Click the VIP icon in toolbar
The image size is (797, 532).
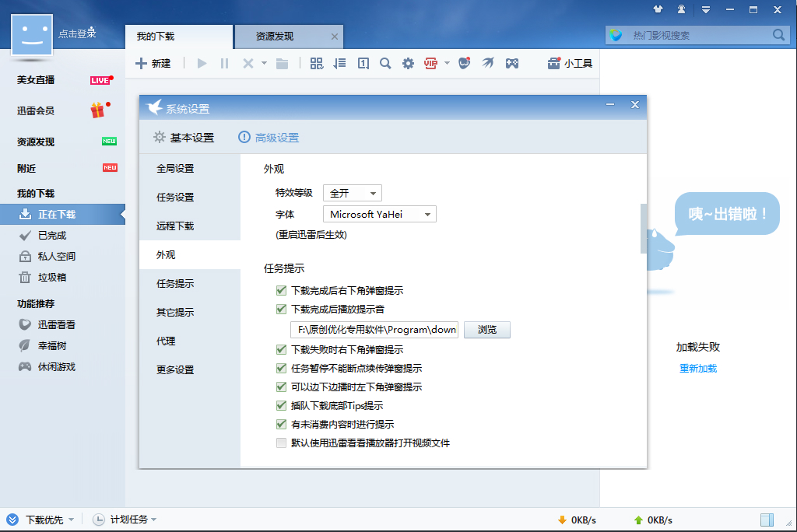(x=431, y=64)
